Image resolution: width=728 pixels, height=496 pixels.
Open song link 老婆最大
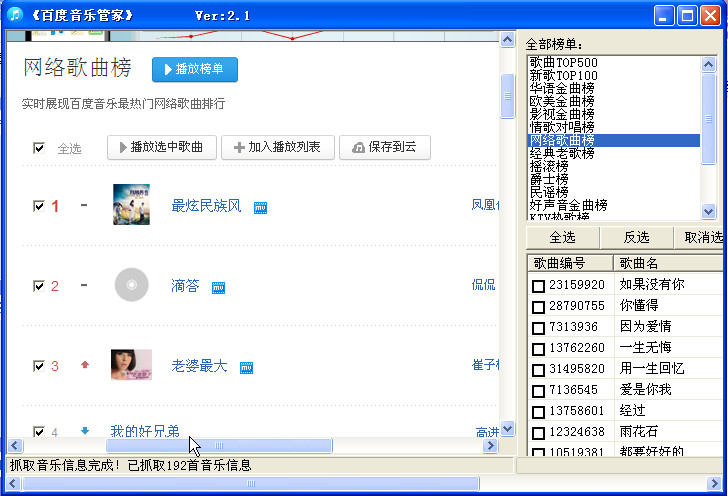199,366
